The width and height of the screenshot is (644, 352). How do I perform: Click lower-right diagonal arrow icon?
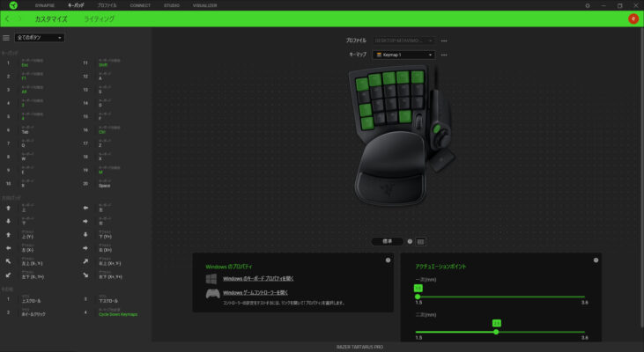pyautogui.click(x=85, y=275)
